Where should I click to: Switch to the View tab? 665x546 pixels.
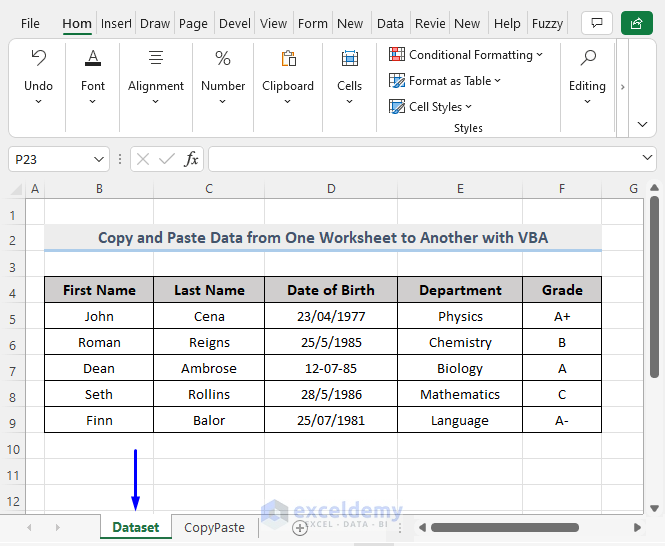(x=274, y=23)
